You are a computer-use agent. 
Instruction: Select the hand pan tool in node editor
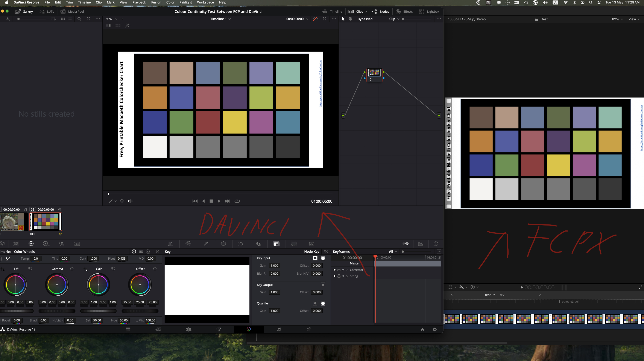pos(351,19)
